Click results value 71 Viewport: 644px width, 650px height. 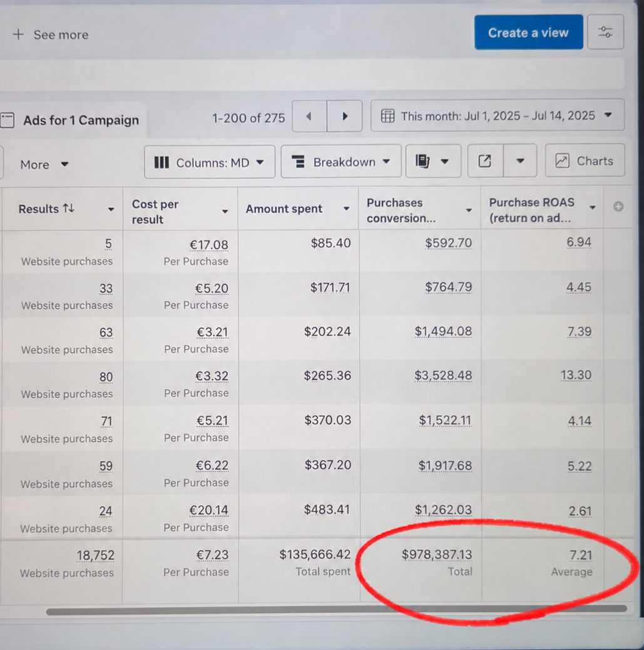coord(106,421)
